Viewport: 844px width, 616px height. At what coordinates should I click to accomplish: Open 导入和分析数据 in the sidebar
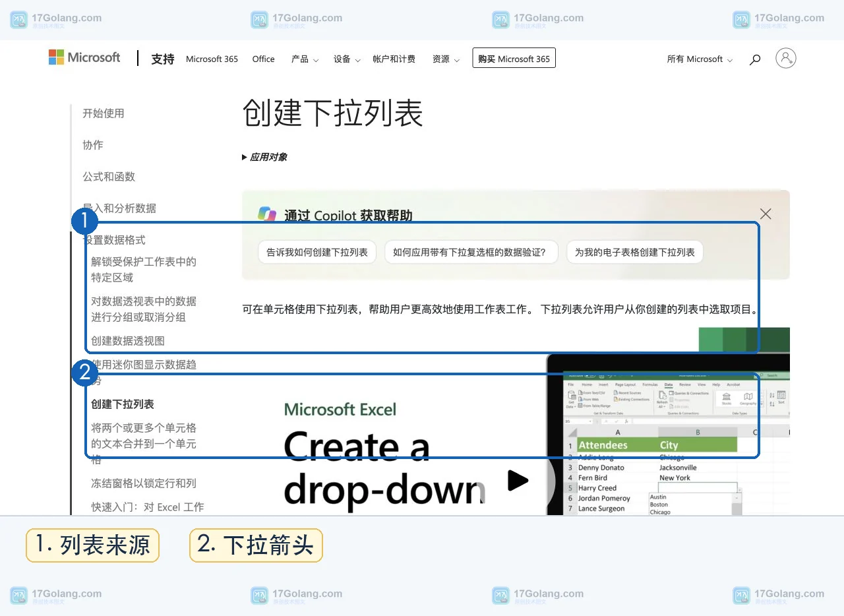(119, 208)
